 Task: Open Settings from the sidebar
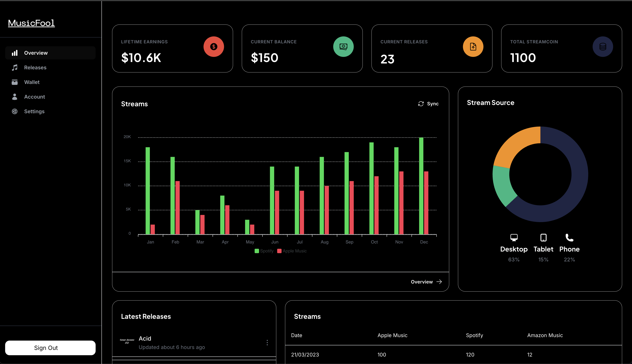[x=34, y=112]
